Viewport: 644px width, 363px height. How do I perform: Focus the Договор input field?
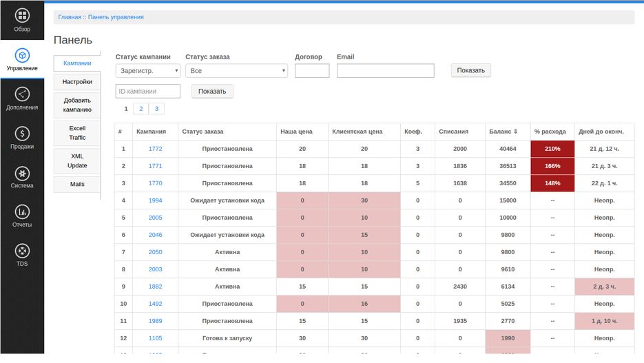pos(312,71)
